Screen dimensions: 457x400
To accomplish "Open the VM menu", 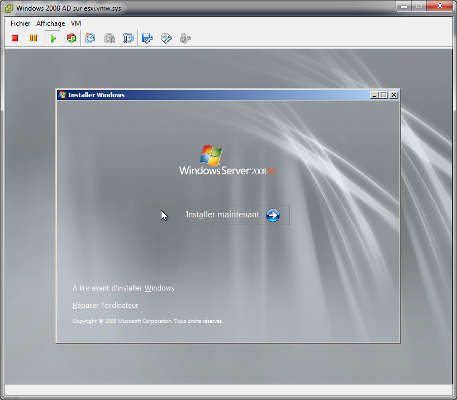I will 76,23.
